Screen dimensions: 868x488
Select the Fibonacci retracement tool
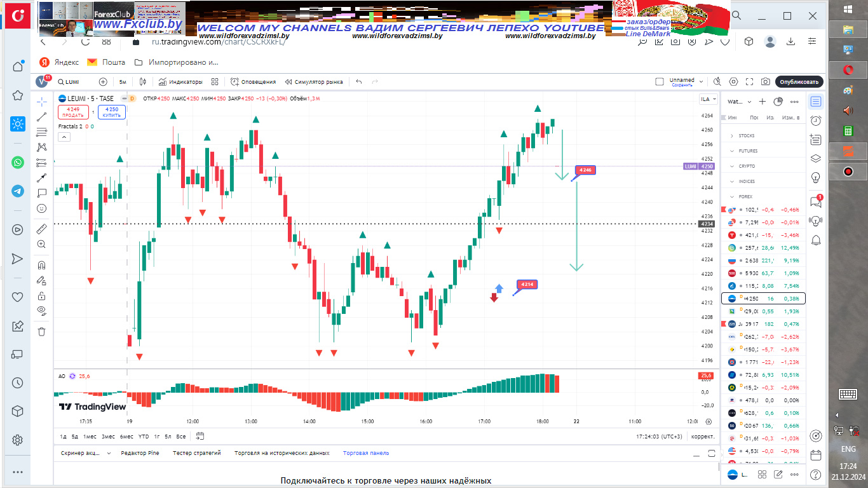pyautogui.click(x=41, y=132)
